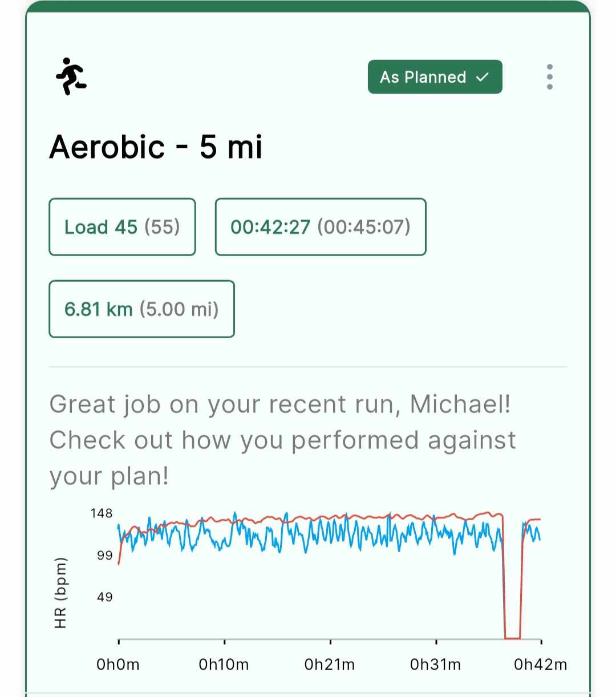The image size is (616, 697).
Task: Select the 0h21m time axis marker
Action: [330, 664]
